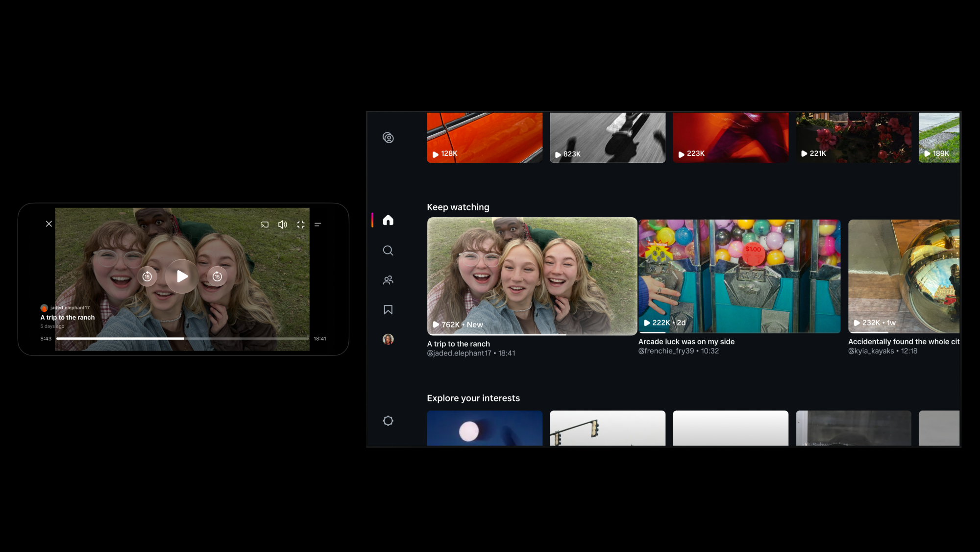Select the 'Arcade luck was on my side' thumbnail
980x552 pixels.
(739, 276)
